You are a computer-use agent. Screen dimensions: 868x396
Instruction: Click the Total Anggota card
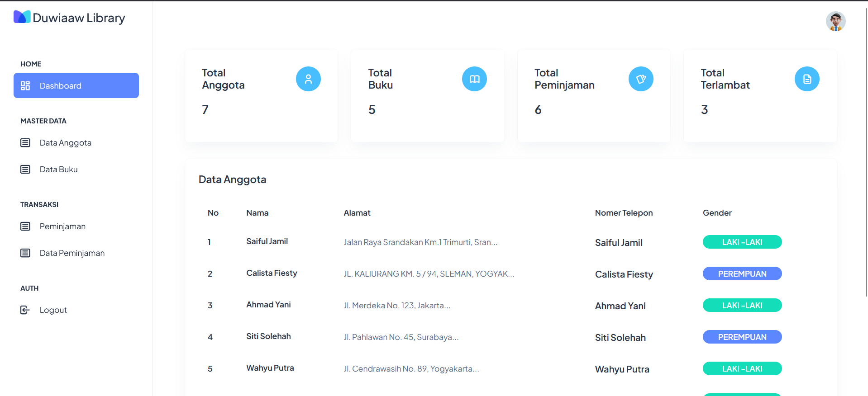[261, 96]
